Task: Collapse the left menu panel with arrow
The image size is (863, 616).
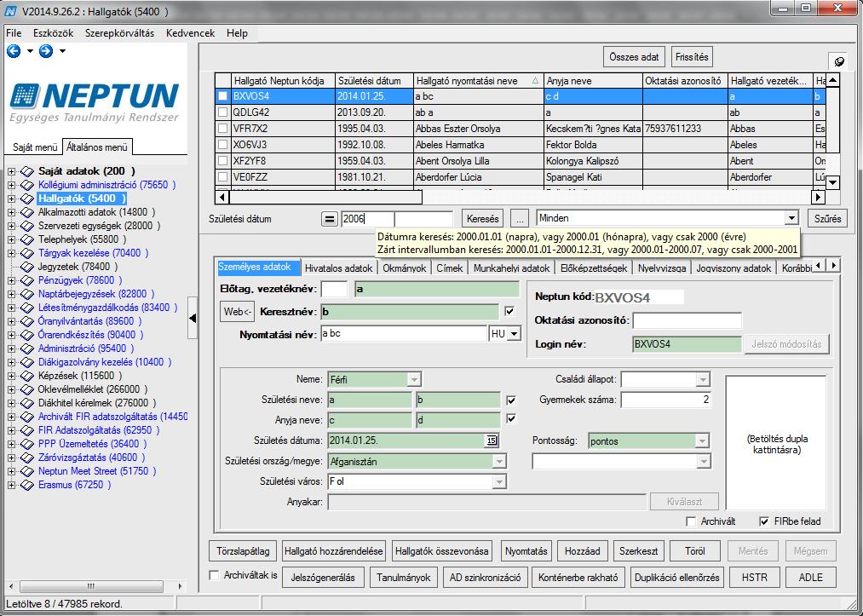Action: [193, 318]
